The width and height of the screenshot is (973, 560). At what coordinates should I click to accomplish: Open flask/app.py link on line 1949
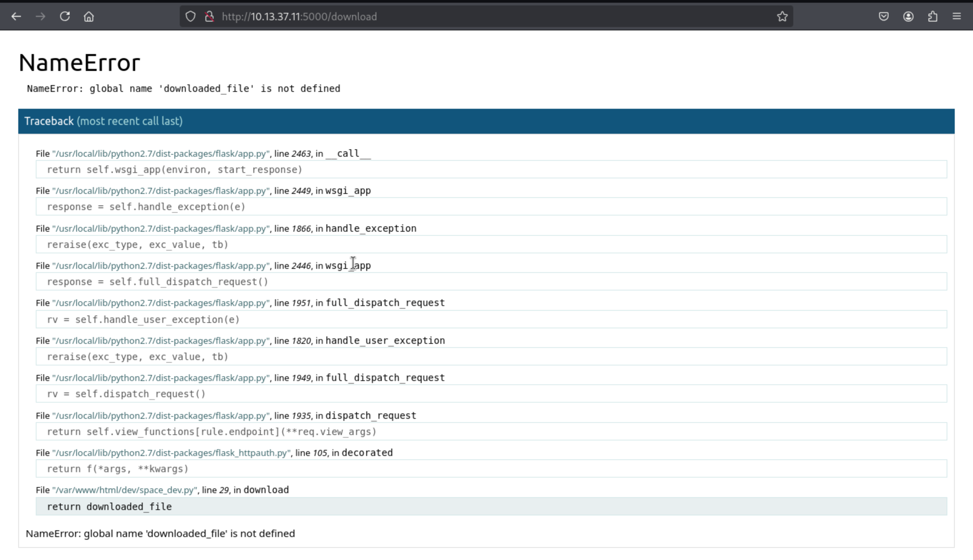coord(161,378)
